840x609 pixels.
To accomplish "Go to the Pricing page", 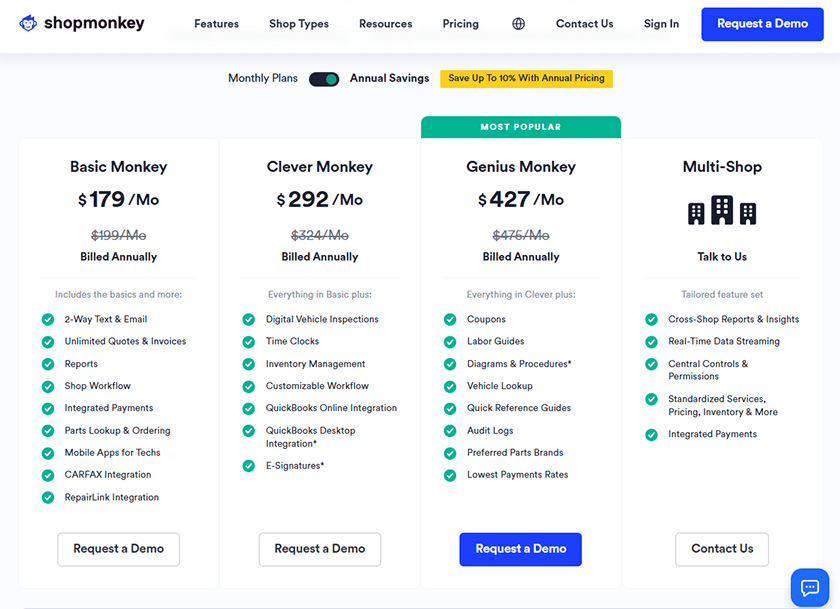I will [461, 24].
